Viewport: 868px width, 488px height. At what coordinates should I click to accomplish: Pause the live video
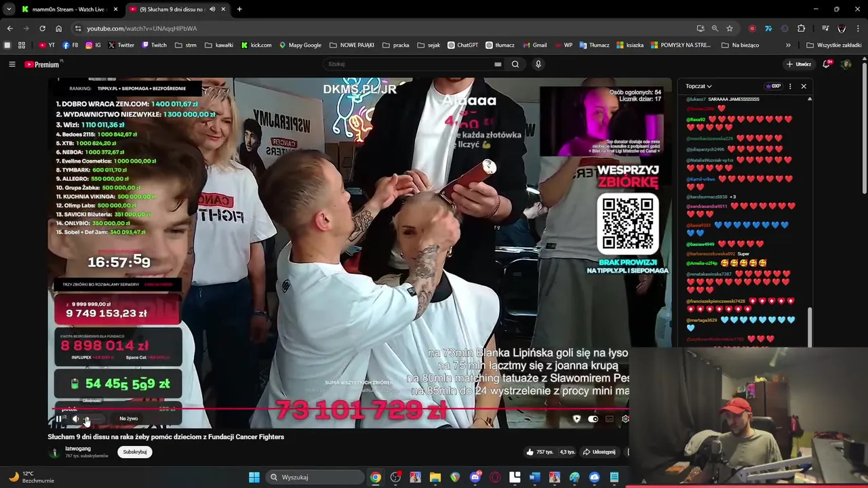click(x=60, y=419)
